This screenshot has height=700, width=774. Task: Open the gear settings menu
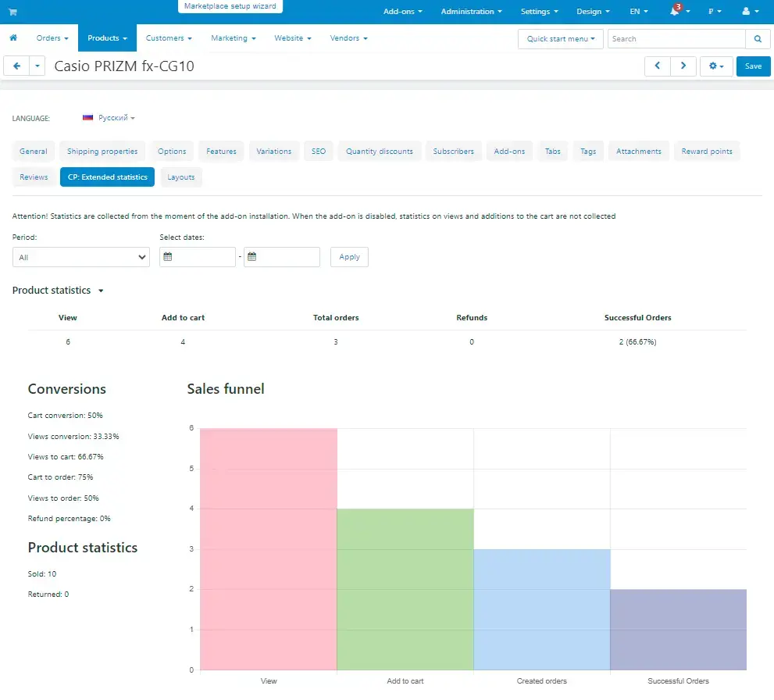(x=715, y=66)
